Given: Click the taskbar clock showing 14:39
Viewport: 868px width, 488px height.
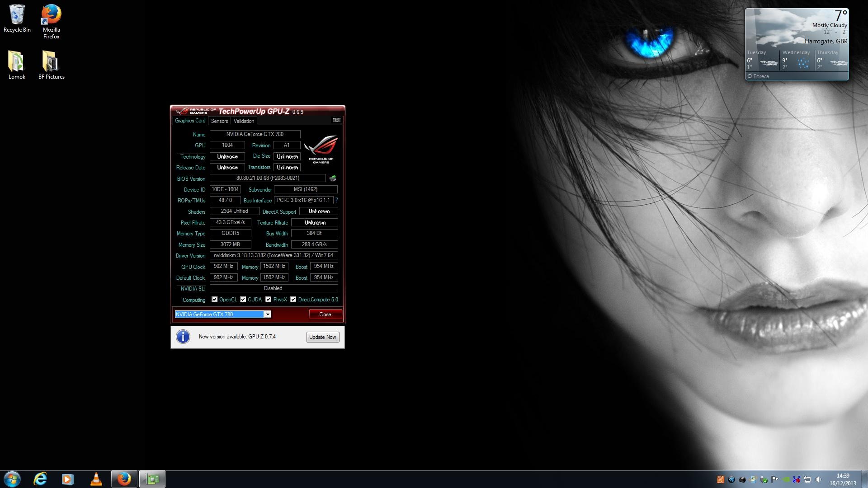Looking at the screenshot, I should [x=843, y=479].
